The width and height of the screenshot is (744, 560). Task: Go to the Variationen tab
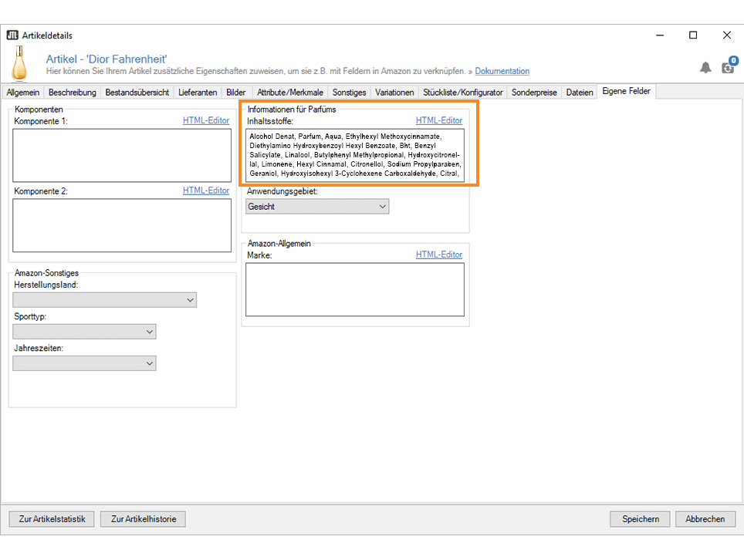click(394, 93)
